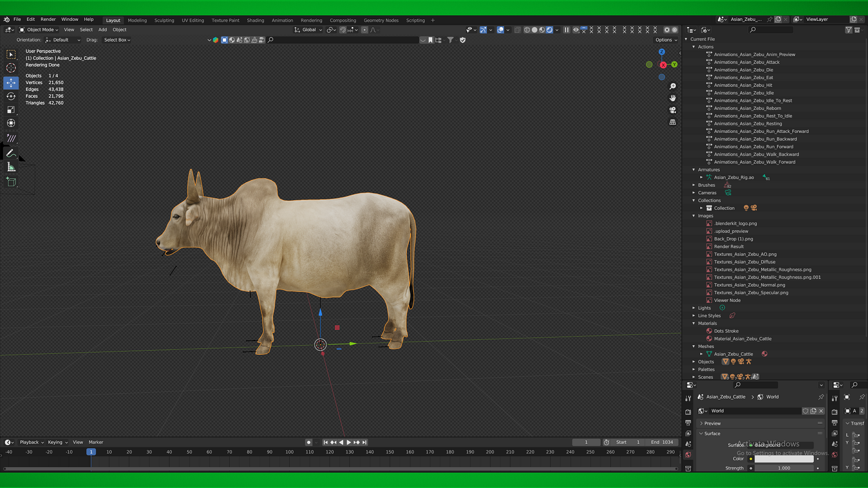Activate the Move tool
The width and height of the screenshot is (868, 488).
pos(11,83)
